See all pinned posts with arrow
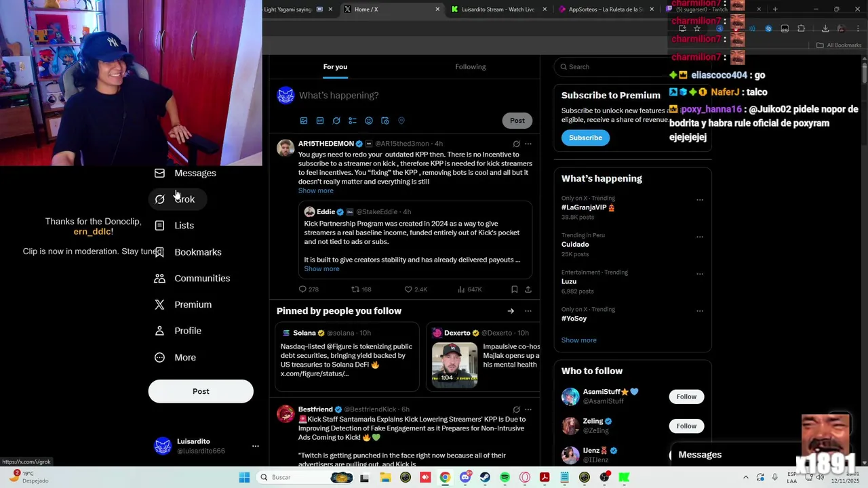This screenshot has height=488, width=868. [x=511, y=311]
